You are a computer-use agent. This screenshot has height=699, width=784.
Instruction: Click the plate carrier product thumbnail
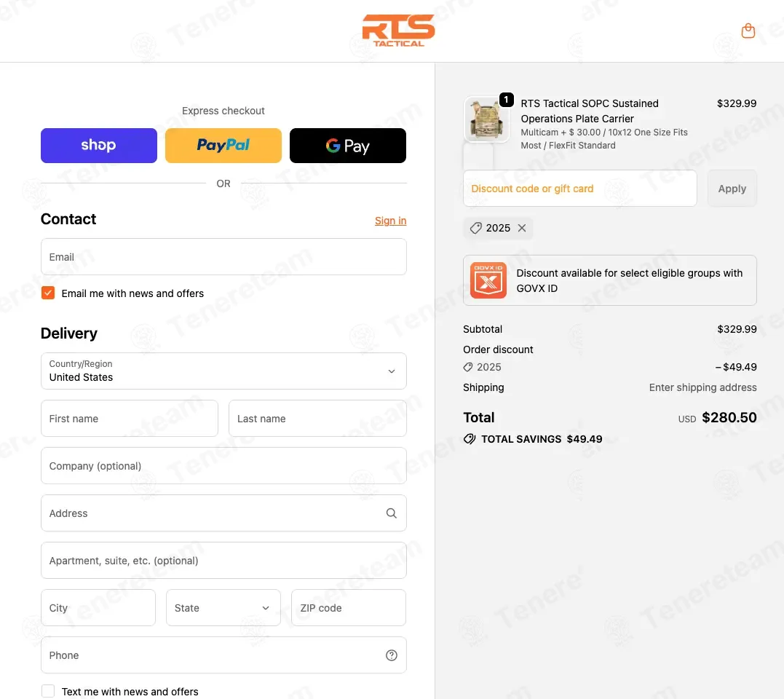click(486, 120)
